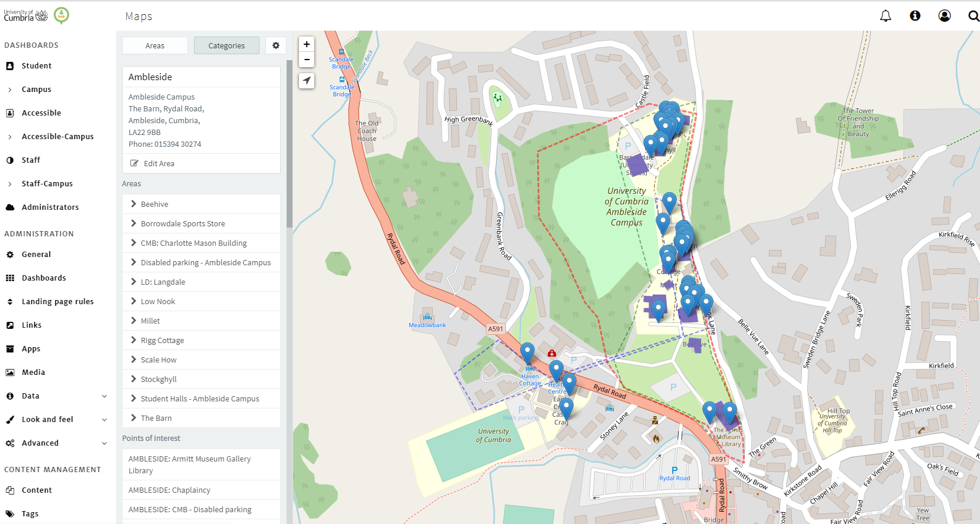Click the Student dashboard icon
This screenshot has width=980, height=524.
tap(10, 66)
